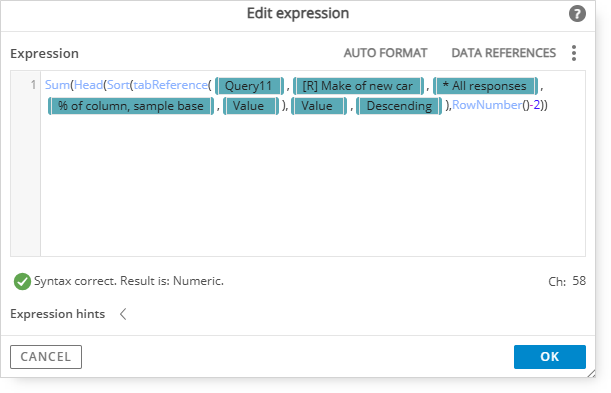Open the help question mark icon
The image size is (611, 393).
pyautogui.click(x=577, y=14)
